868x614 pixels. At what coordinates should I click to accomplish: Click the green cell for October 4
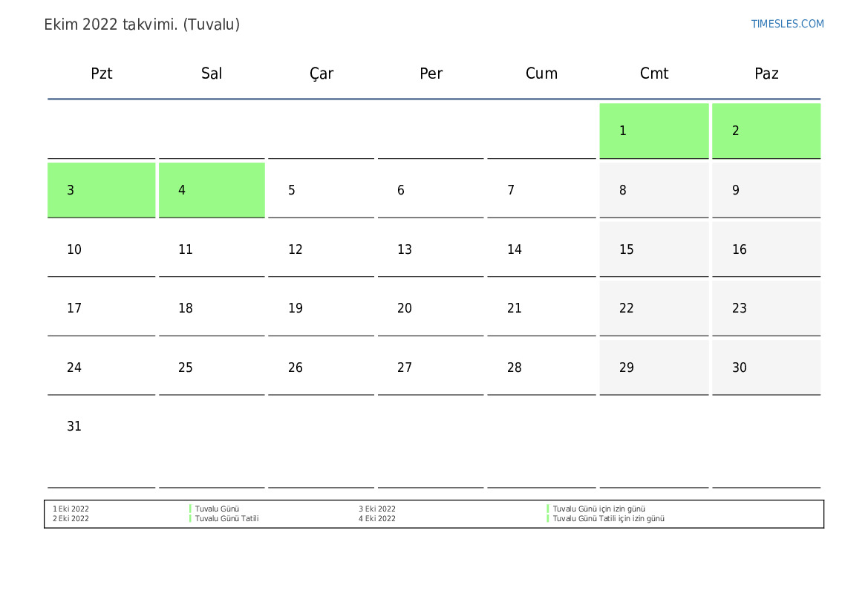212,190
